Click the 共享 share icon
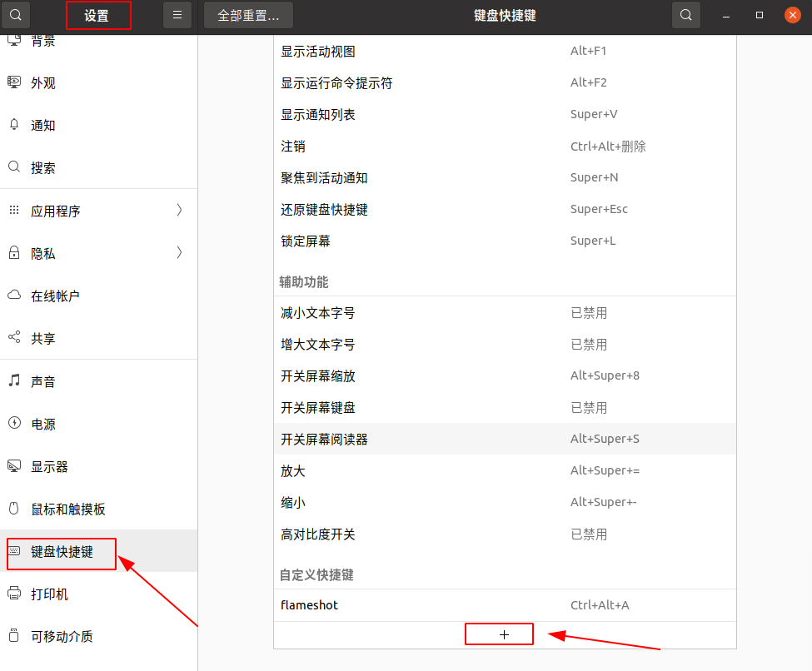Screen dimensions: 812x671 coord(14,337)
